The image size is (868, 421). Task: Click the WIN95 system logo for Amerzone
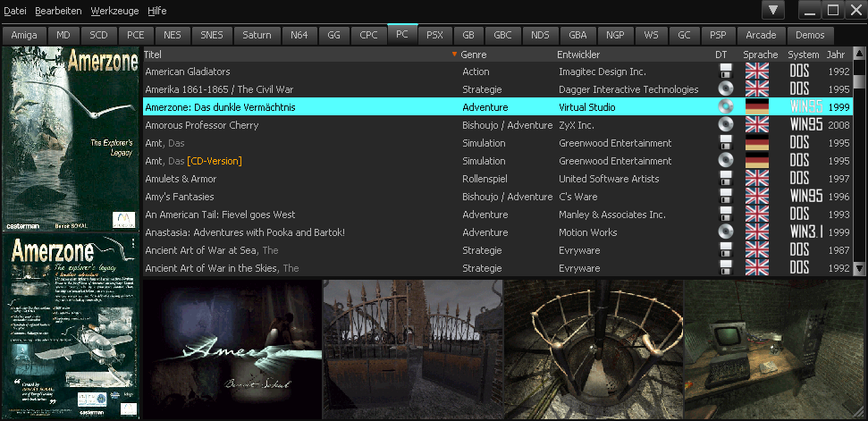tap(806, 106)
